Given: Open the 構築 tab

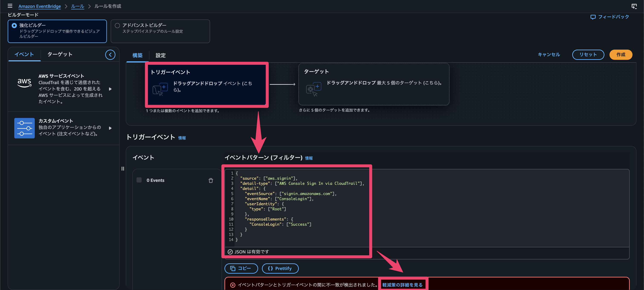Looking at the screenshot, I should click(138, 55).
